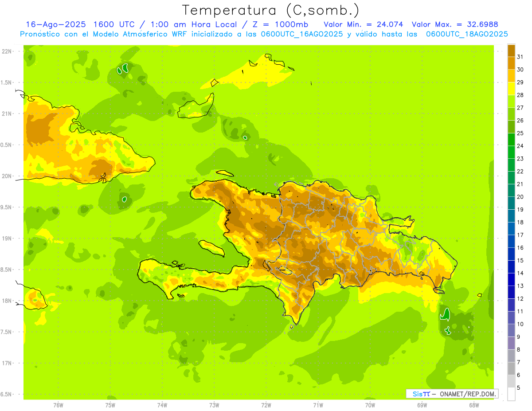Click the '0600UTC_18AGO2025' valid-until time
This screenshot has height=411, width=532.
(467, 34)
